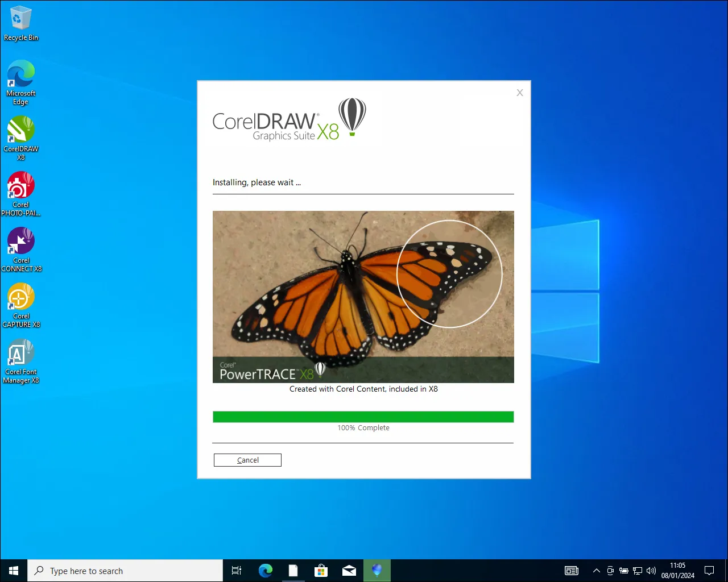Open Task View from the taskbar
This screenshot has height=582, width=728.
(x=237, y=570)
